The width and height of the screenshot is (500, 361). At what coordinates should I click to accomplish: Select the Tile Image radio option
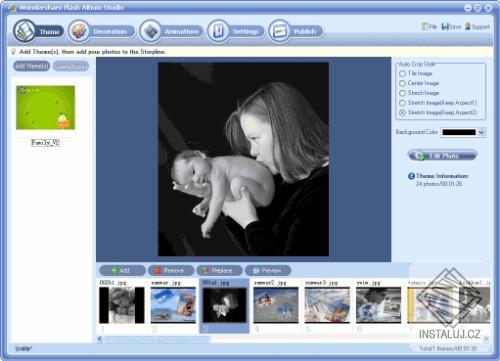pos(402,73)
